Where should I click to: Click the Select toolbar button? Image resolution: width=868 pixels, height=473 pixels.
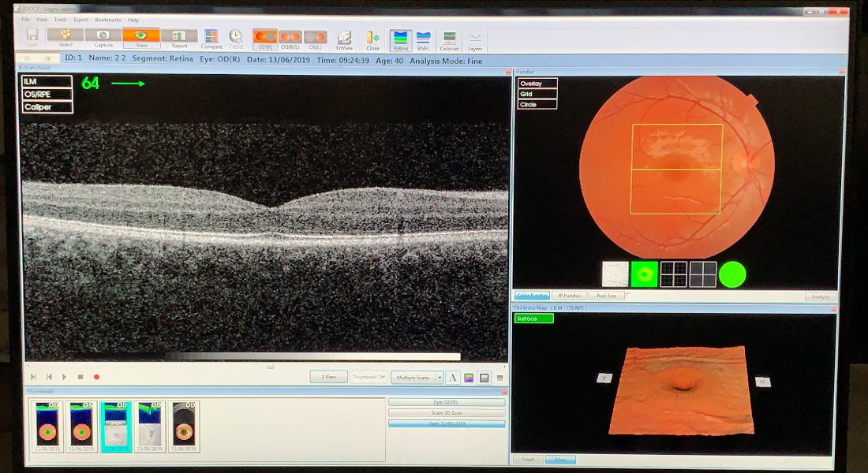pyautogui.click(x=65, y=37)
